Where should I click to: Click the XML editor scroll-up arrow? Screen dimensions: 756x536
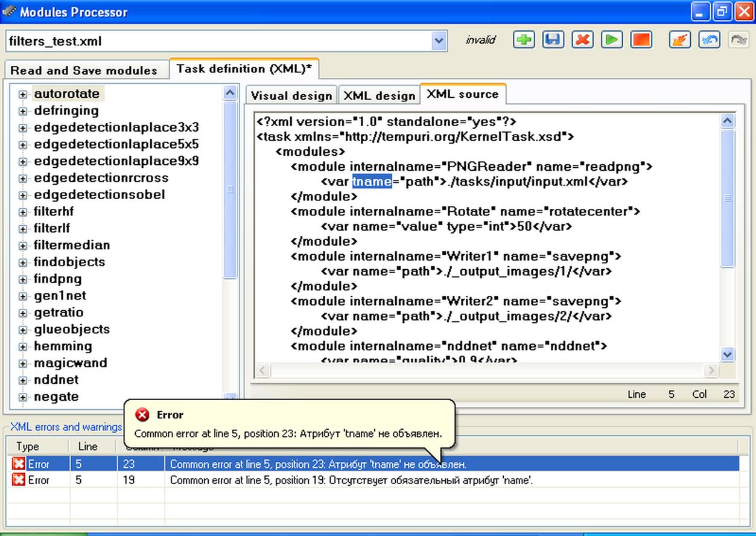click(728, 121)
